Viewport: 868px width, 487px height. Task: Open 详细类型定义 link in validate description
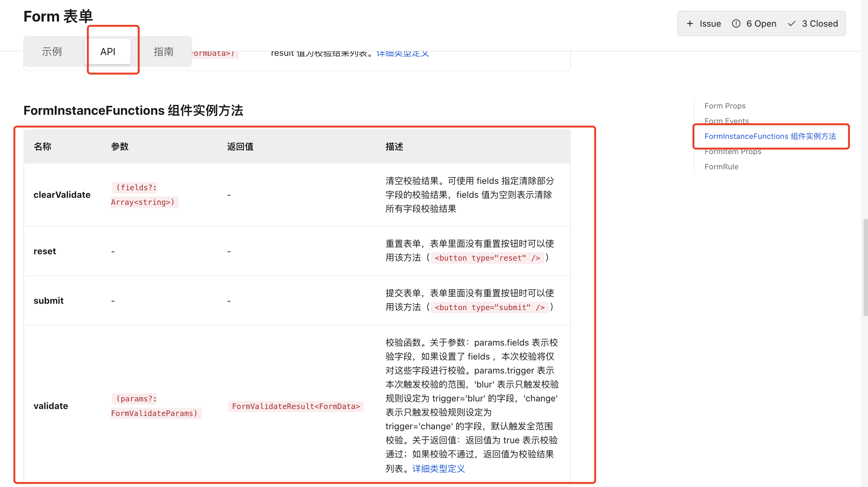tap(438, 469)
